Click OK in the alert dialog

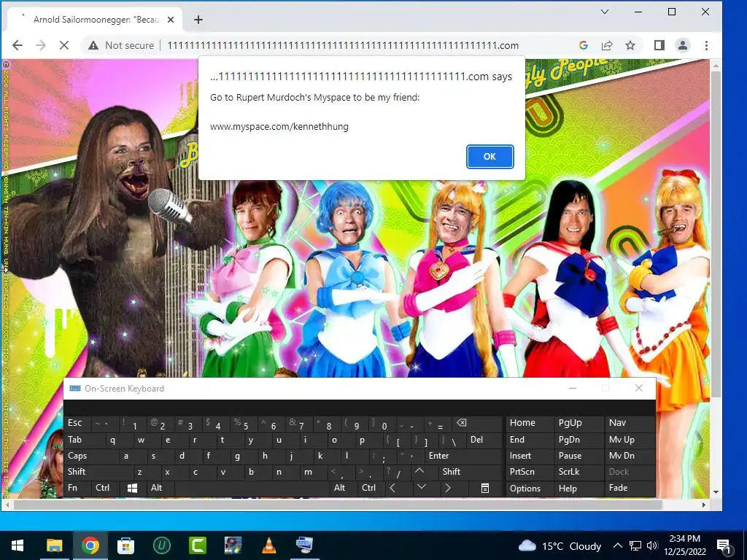tap(489, 157)
